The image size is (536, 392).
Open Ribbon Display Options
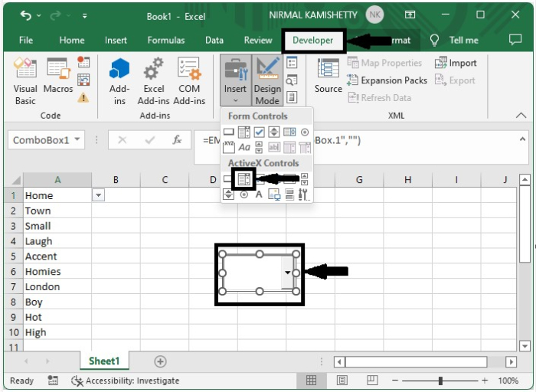click(x=410, y=15)
